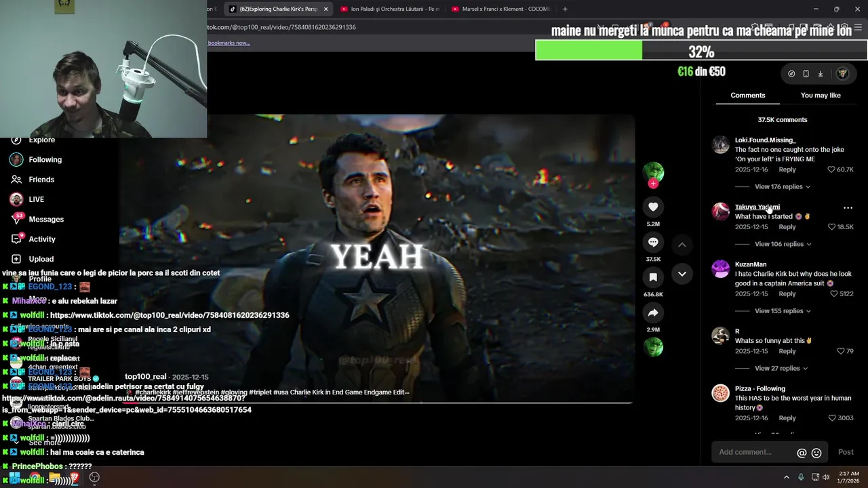The width and height of the screenshot is (868, 488).
Task: Show hidden icons in the system tray
Action: coord(787,477)
